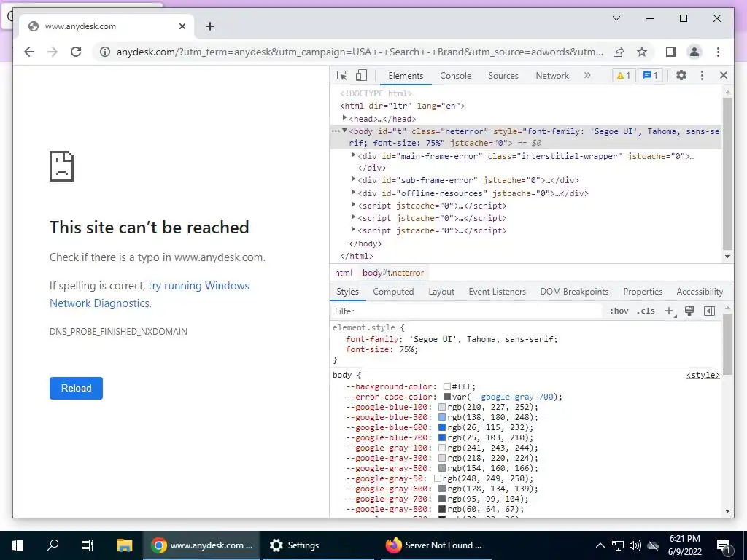Switch to the Console tab
The image size is (747, 560).
pyautogui.click(x=455, y=76)
